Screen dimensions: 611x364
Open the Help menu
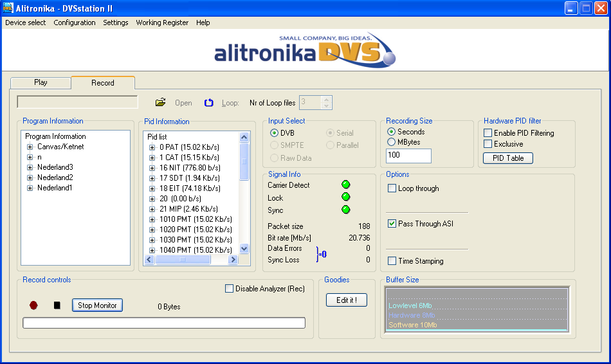(203, 23)
